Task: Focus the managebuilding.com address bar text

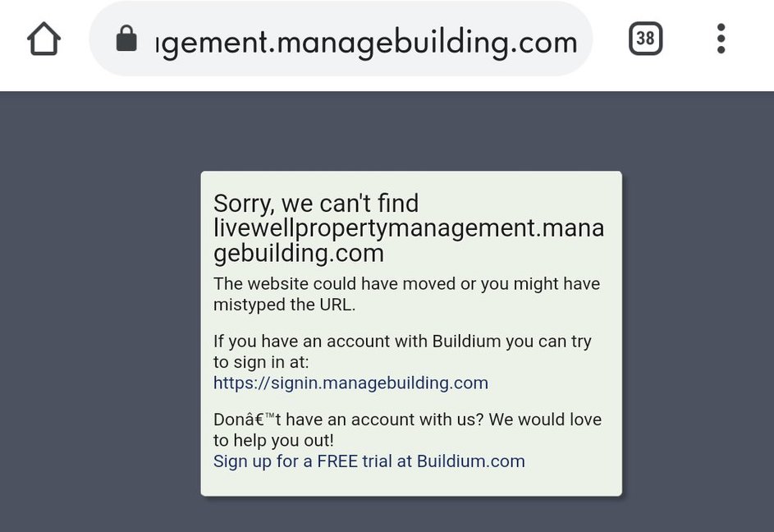Action: click(366, 43)
